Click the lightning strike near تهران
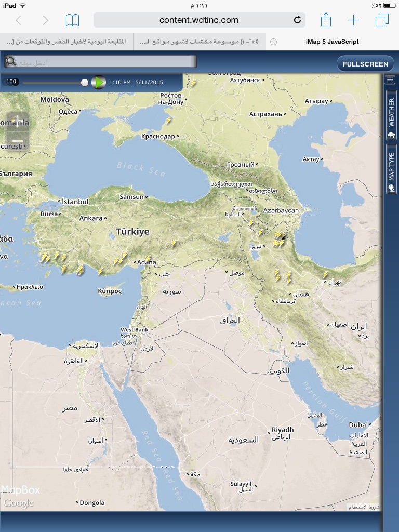 pos(325,275)
